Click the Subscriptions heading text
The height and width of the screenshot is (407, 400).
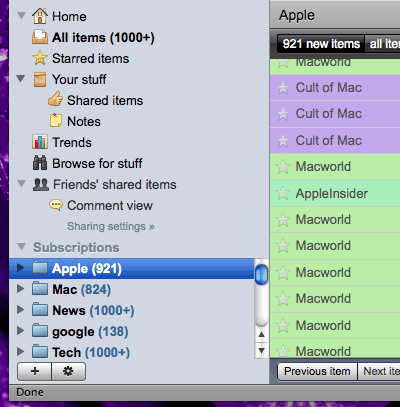tap(76, 247)
